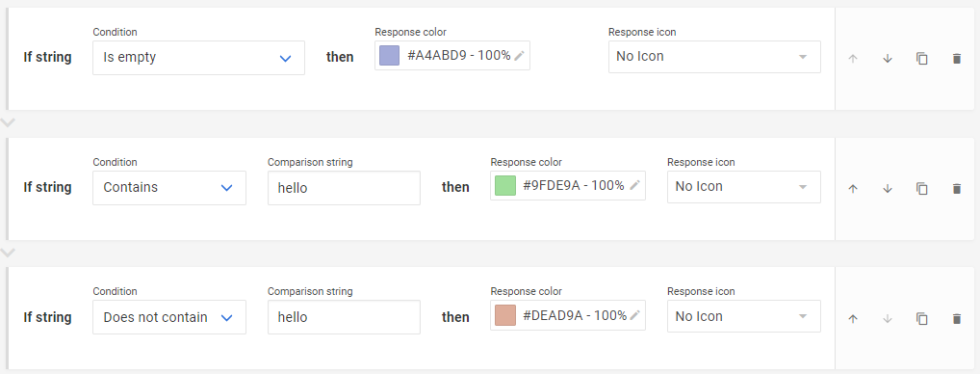Click the #9FDE9A green color swatch
The height and width of the screenshot is (374, 980).
tap(505, 185)
